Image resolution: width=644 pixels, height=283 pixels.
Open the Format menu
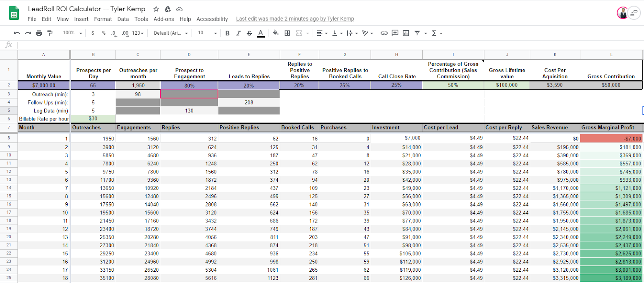tap(103, 19)
